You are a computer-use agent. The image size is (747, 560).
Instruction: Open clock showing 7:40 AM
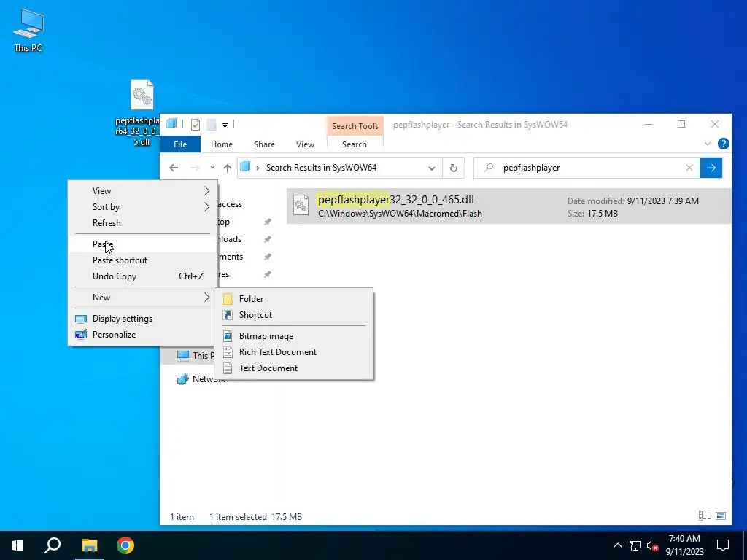(x=684, y=545)
